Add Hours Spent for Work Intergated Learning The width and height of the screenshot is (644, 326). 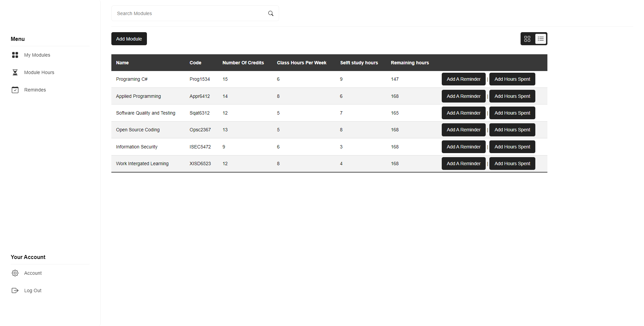[x=512, y=164]
